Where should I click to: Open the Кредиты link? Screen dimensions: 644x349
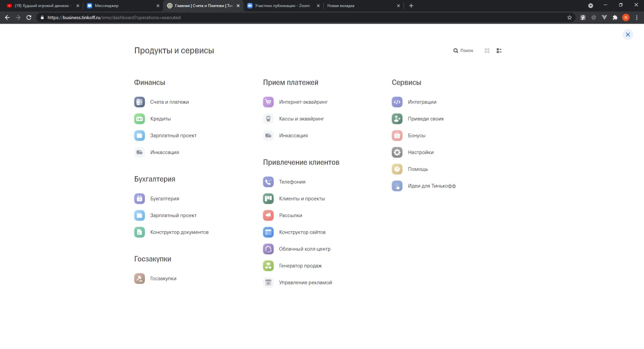tap(160, 119)
